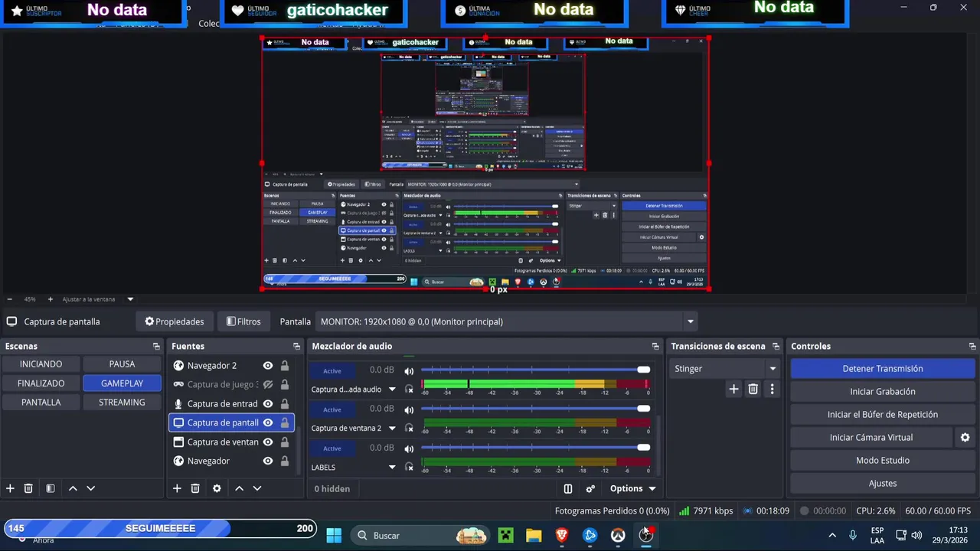Viewport: 980px width, 551px height.
Task: Toggle lock on Navegador 2 source
Action: point(285,366)
